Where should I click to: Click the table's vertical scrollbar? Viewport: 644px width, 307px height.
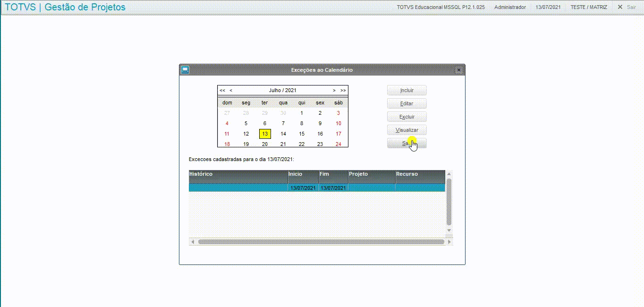[449, 202]
